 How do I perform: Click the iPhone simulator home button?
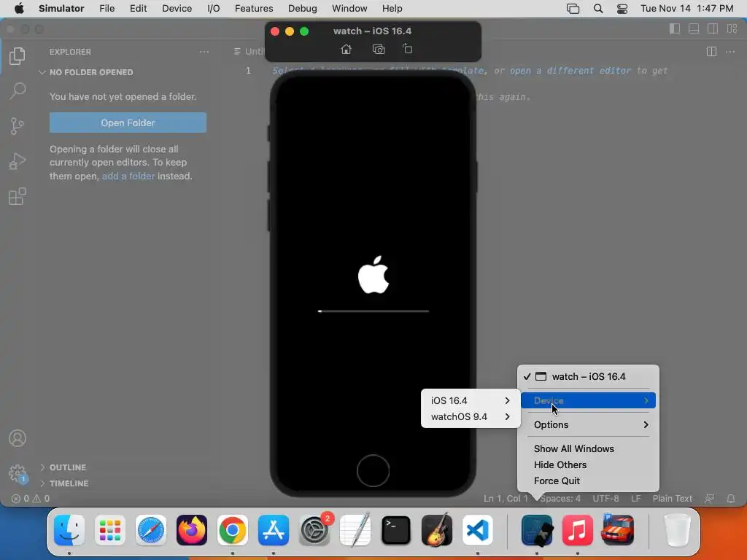pyautogui.click(x=373, y=471)
